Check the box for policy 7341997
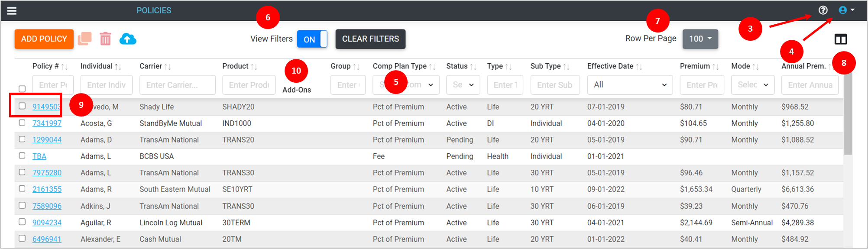 point(22,123)
